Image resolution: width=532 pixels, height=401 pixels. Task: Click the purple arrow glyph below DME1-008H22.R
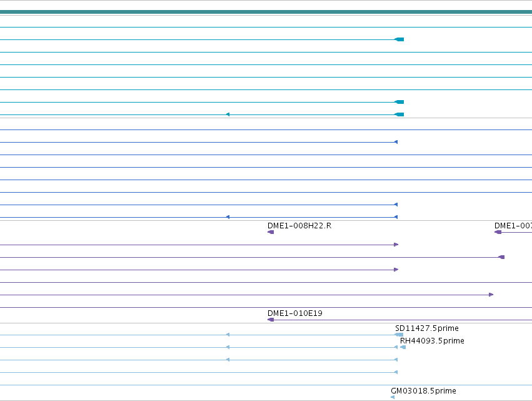[271, 232]
